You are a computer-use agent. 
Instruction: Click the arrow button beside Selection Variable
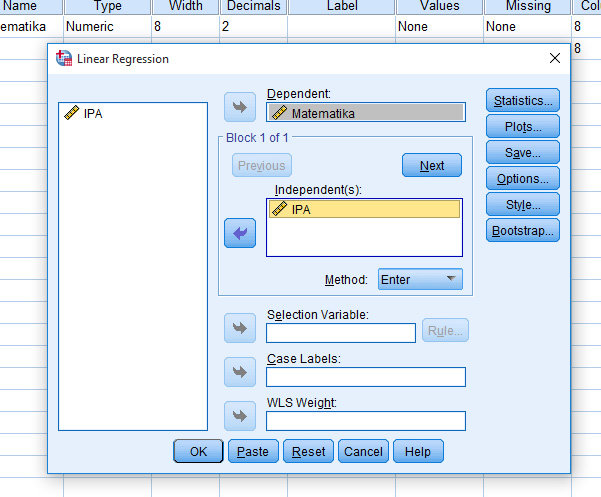(x=240, y=328)
